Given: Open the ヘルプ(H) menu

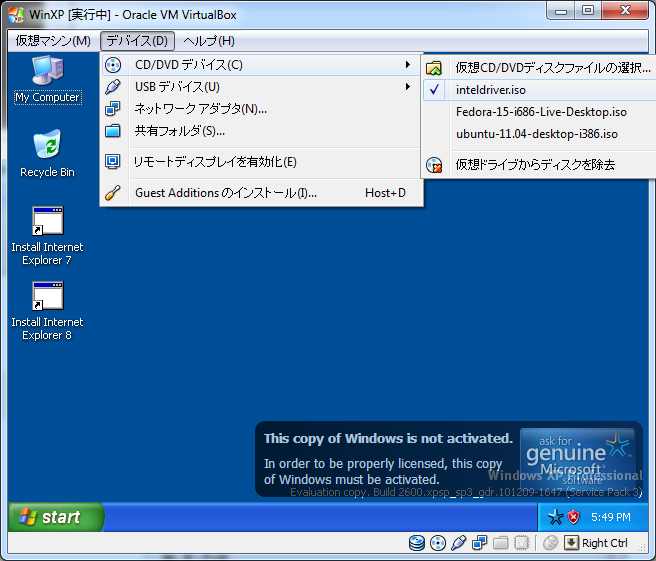Looking at the screenshot, I should click(x=209, y=41).
